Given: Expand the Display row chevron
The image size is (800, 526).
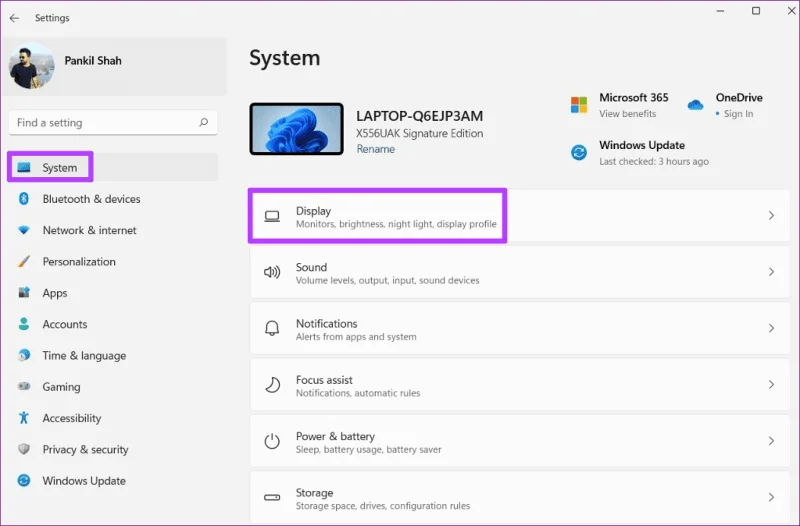Looking at the screenshot, I should click(x=771, y=216).
